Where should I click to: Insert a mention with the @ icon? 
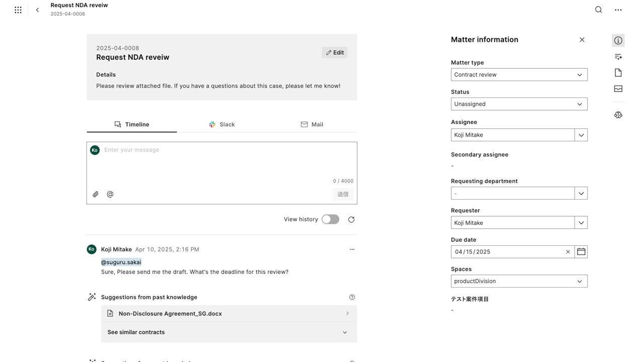[110, 195]
